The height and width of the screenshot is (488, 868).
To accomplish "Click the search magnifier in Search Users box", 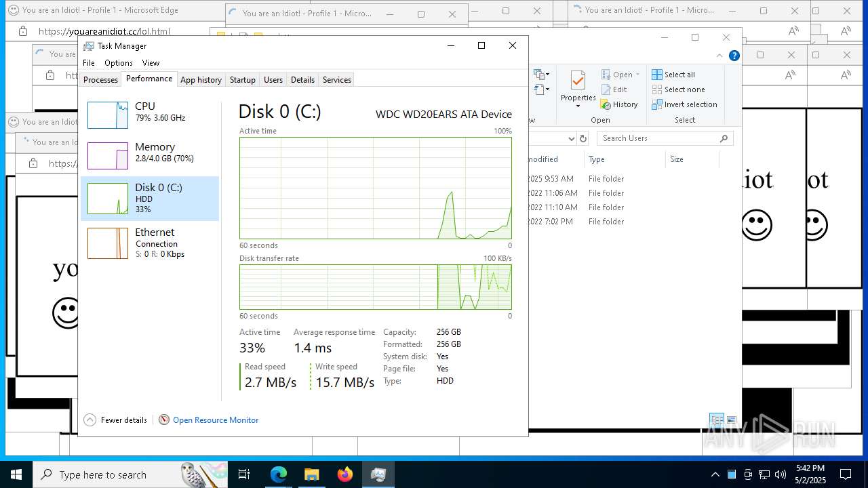I will click(x=724, y=138).
